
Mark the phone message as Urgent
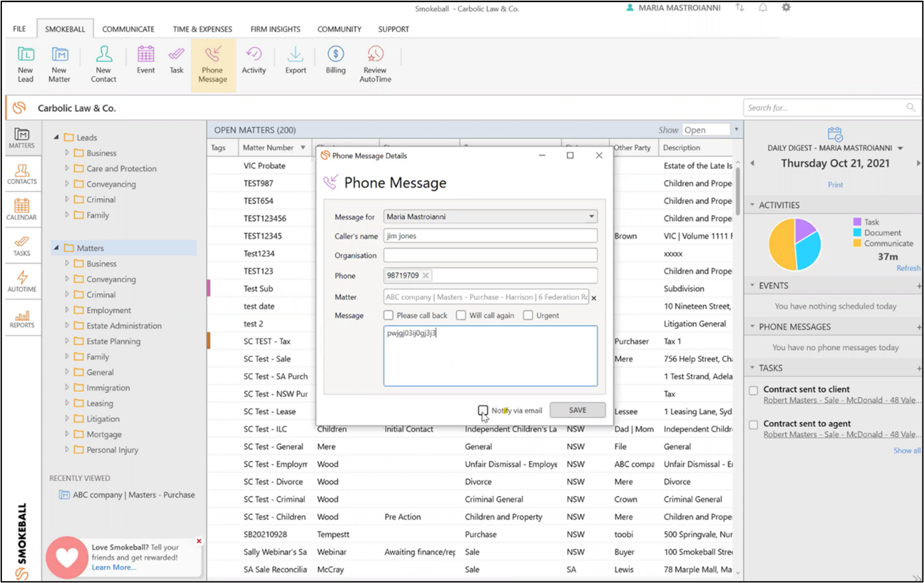(x=528, y=316)
